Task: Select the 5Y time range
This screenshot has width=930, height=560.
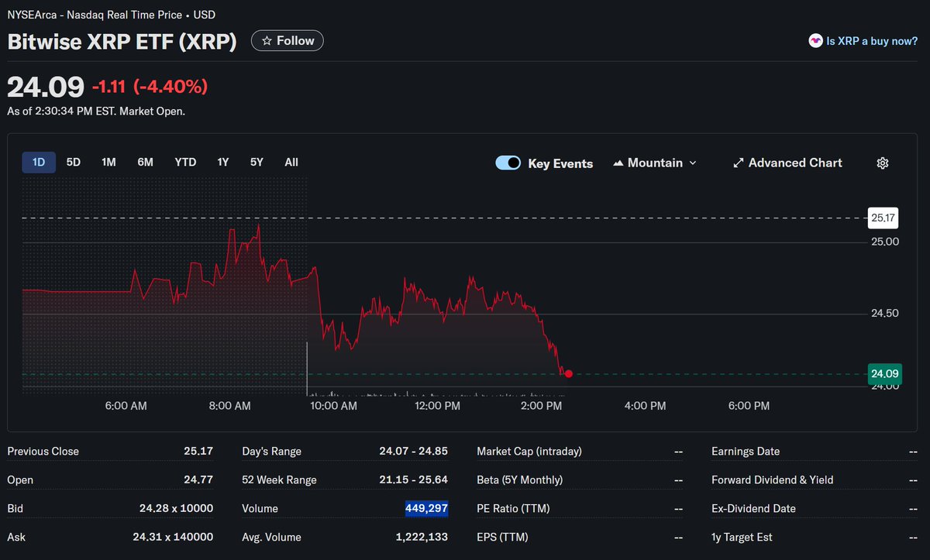Action: (x=257, y=162)
